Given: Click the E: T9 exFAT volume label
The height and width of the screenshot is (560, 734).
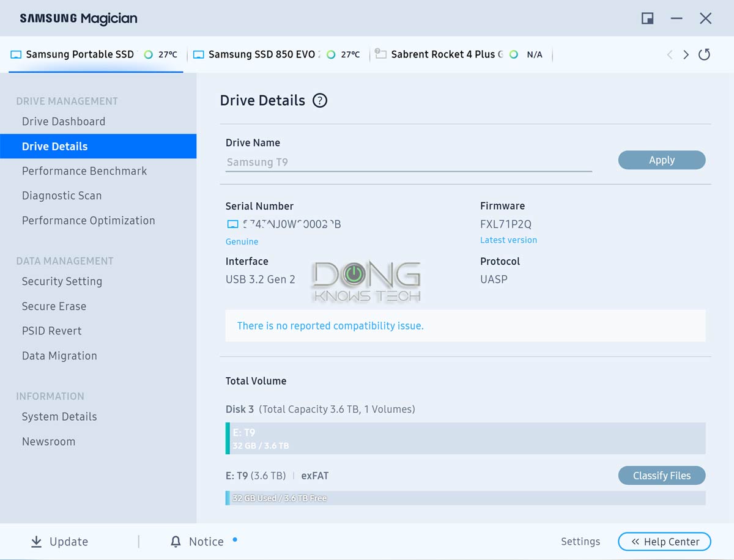Looking at the screenshot, I should tap(277, 476).
